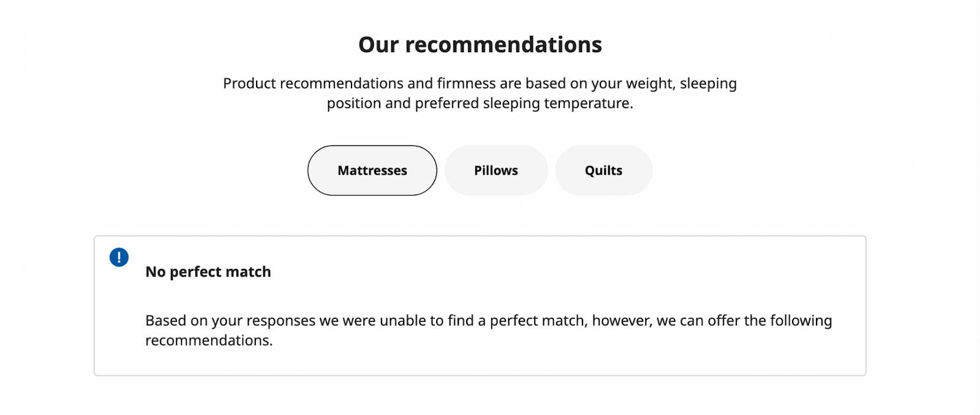Click the circular notification icon beside No perfect match
Image resolution: width=980 pixels, height=415 pixels.
click(119, 257)
